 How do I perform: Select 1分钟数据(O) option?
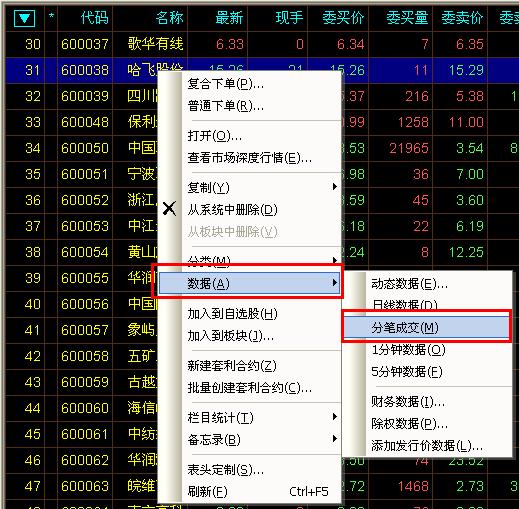point(408,350)
